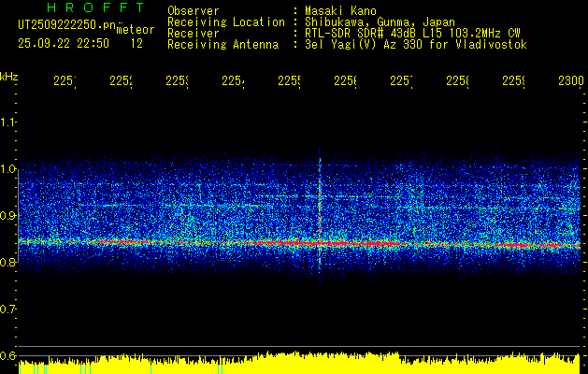
Task: Click the Receiving Location label
Action: click(226, 22)
